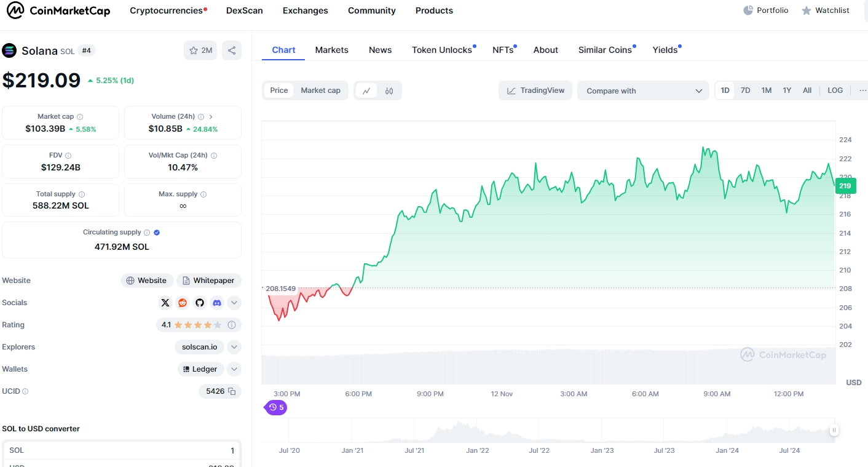Image resolution: width=868 pixels, height=467 pixels.
Task: Open Products navigation menu
Action: tap(434, 10)
